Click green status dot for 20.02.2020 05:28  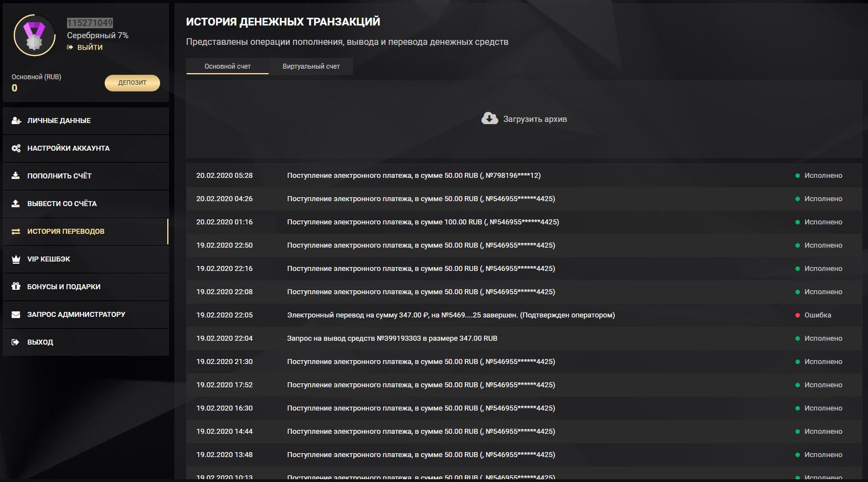pyautogui.click(x=798, y=176)
